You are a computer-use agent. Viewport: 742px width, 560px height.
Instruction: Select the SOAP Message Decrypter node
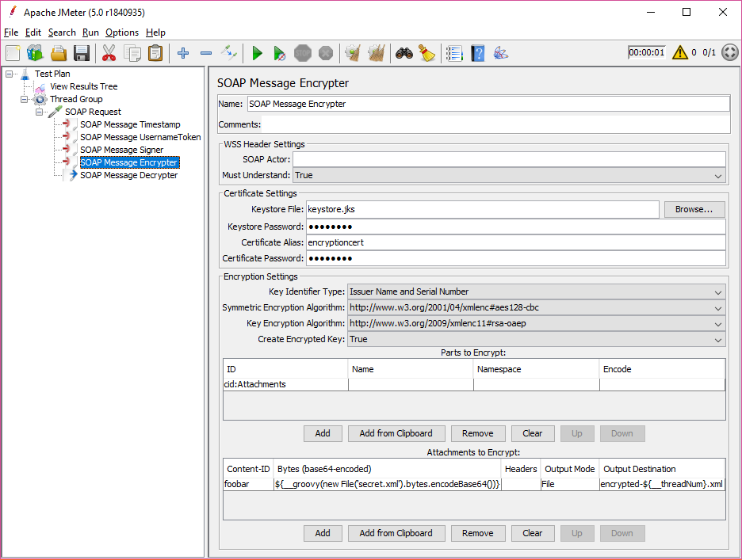click(128, 175)
